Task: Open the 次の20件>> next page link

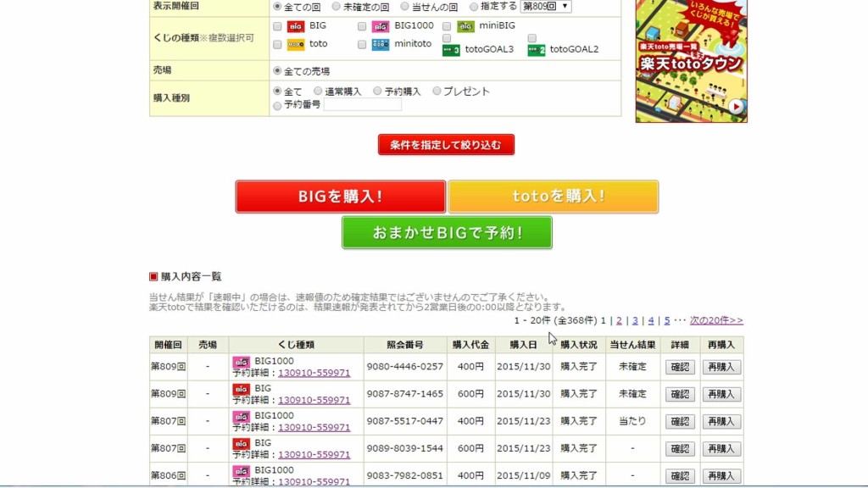Action: 716,321
